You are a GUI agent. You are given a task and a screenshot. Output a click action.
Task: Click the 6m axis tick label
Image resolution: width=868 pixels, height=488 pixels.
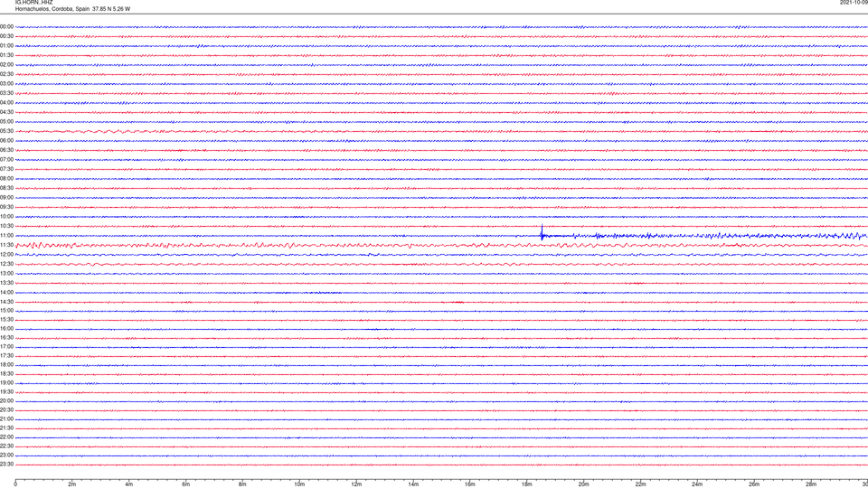point(186,484)
